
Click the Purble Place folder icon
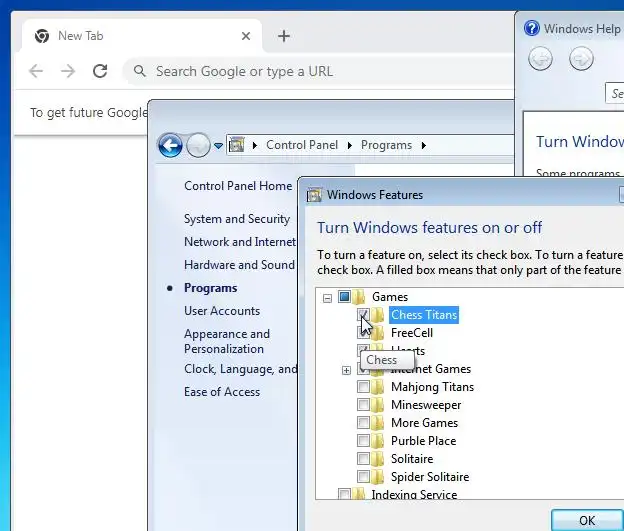[x=378, y=441]
